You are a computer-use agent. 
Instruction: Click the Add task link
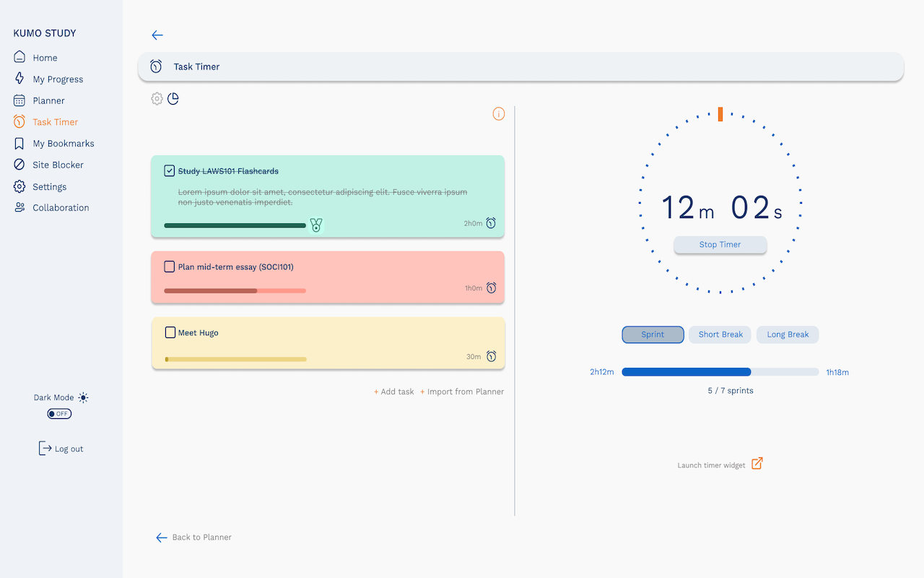(396, 392)
